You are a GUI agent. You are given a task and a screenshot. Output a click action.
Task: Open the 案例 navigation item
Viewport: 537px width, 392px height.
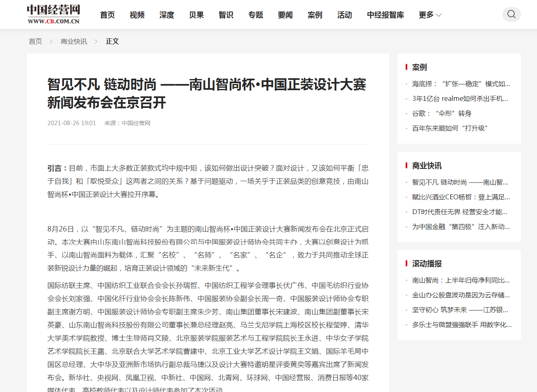(315, 15)
